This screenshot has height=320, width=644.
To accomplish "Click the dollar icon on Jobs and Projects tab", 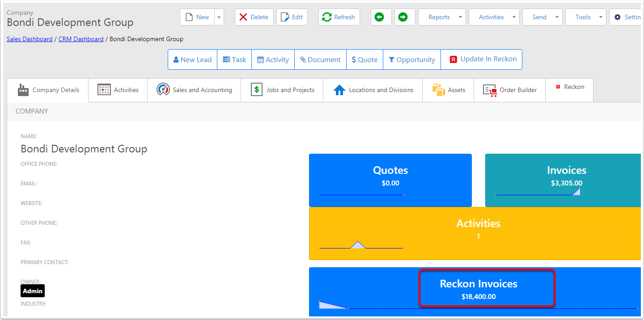I will 257,89.
